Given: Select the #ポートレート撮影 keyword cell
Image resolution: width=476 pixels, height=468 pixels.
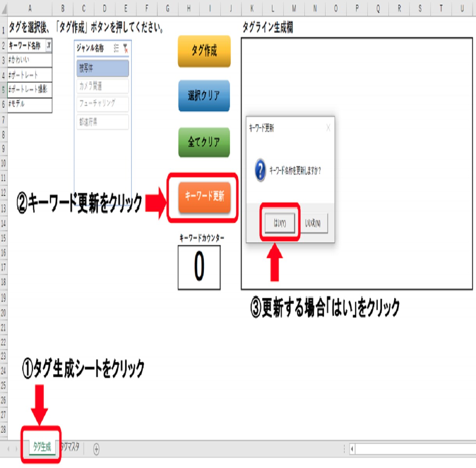Looking at the screenshot, I should point(30,89).
